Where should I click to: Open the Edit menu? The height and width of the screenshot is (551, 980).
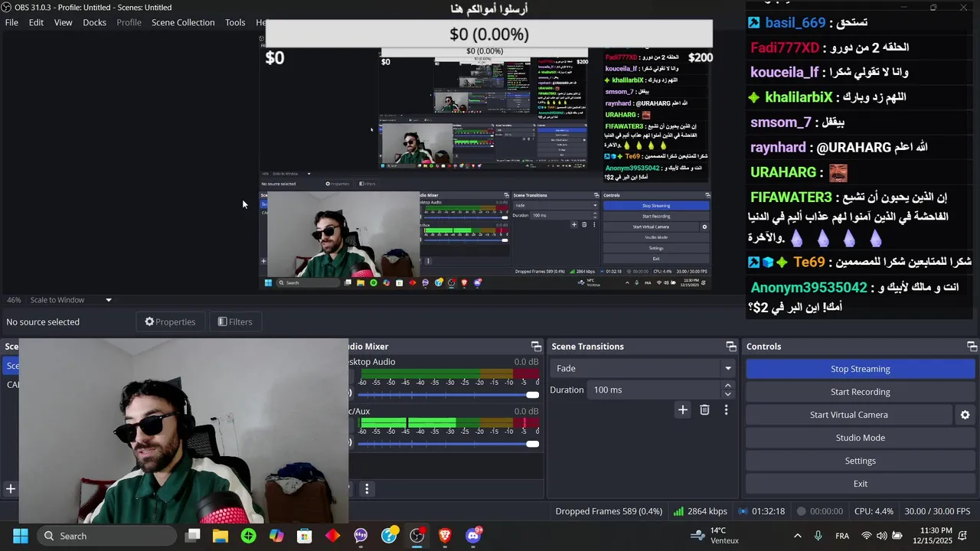[36, 22]
